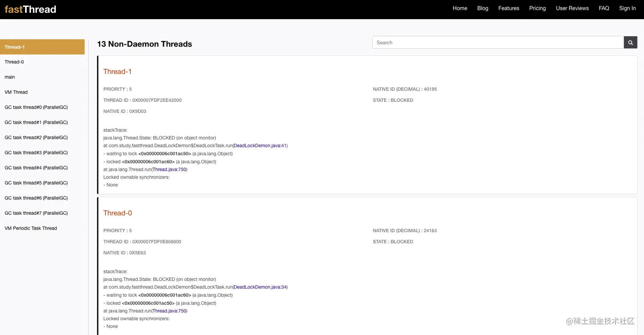Click STATE : BLOCKED in Thread-0 card
Image resolution: width=644 pixels, height=335 pixels.
pos(393,242)
